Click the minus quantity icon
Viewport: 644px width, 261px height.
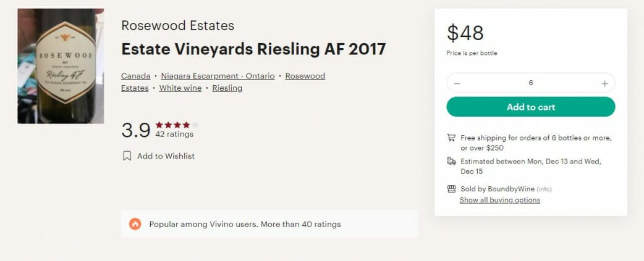coord(457,83)
